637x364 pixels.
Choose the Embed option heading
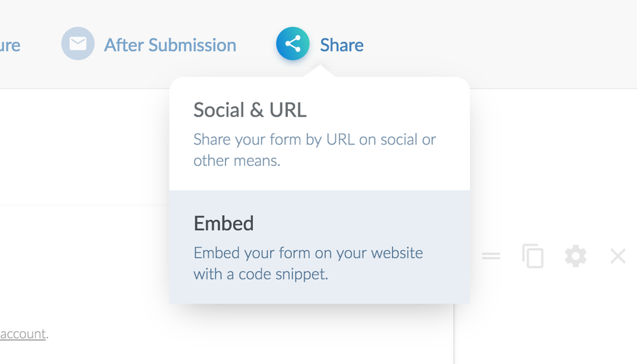click(x=224, y=223)
